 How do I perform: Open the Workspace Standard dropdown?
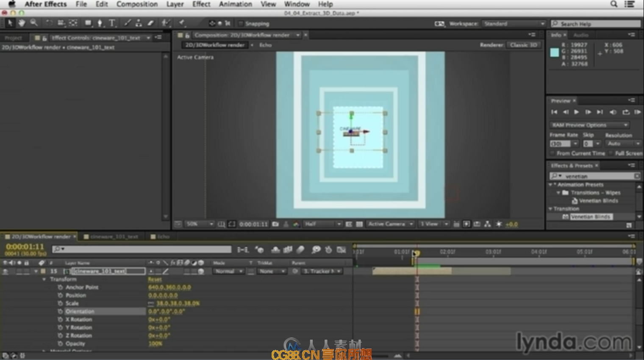tap(514, 24)
